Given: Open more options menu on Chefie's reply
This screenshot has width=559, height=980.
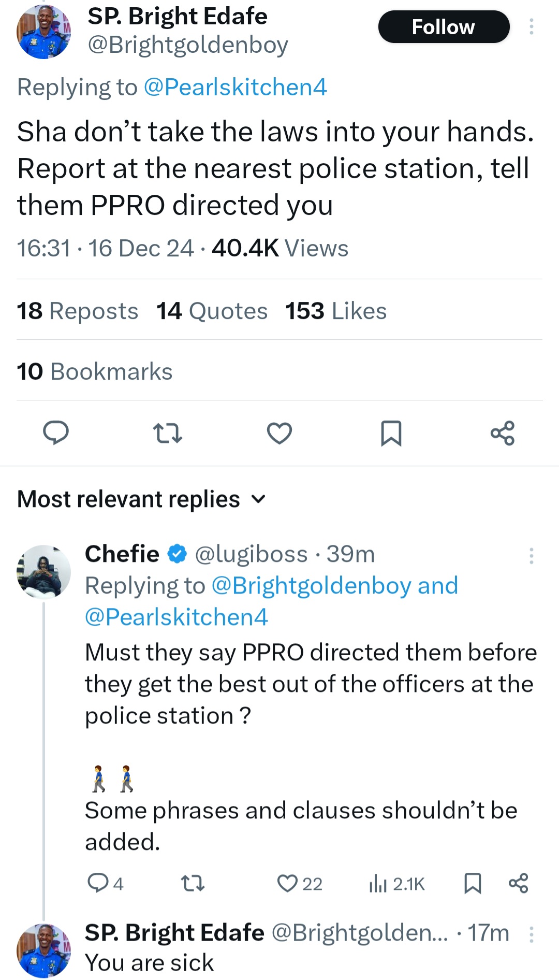Looking at the screenshot, I should (x=531, y=555).
